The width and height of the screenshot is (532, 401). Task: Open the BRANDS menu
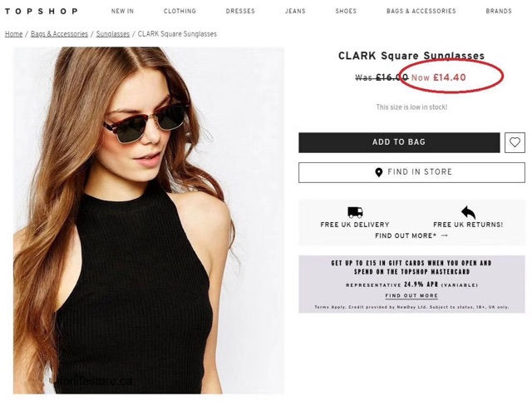[499, 12]
